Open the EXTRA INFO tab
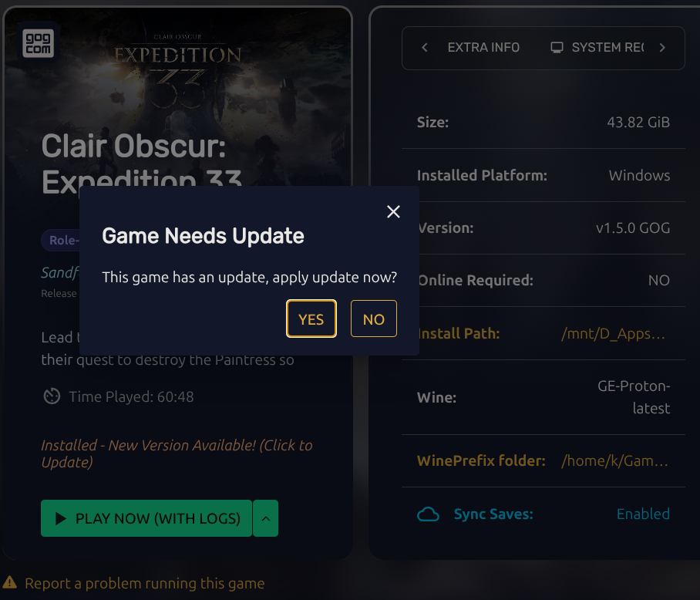This screenshot has height=600, width=700. (483, 47)
